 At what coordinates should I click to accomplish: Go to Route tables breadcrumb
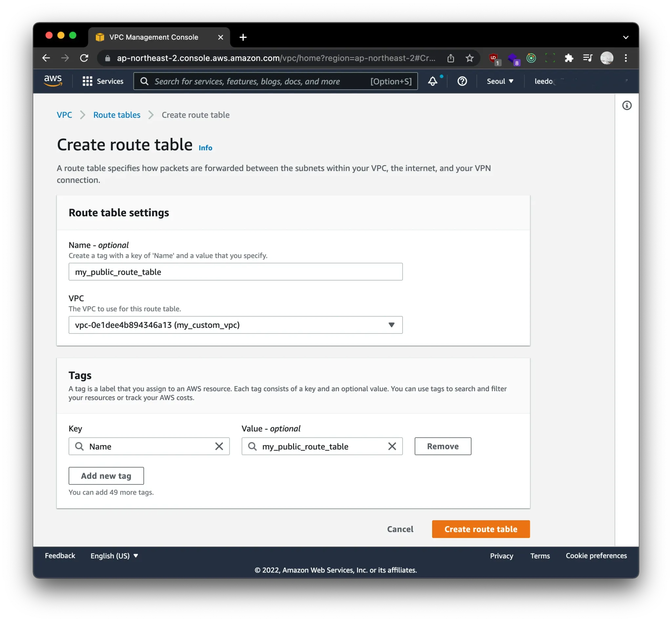tap(116, 115)
